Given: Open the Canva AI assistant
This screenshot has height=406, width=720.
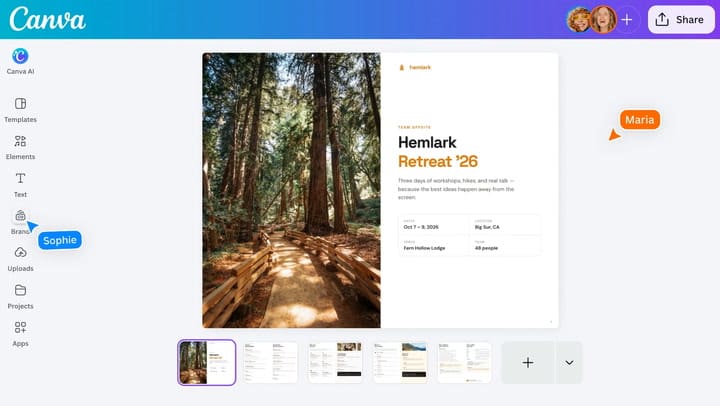Looking at the screenshot, I should [x=20, y=62].
